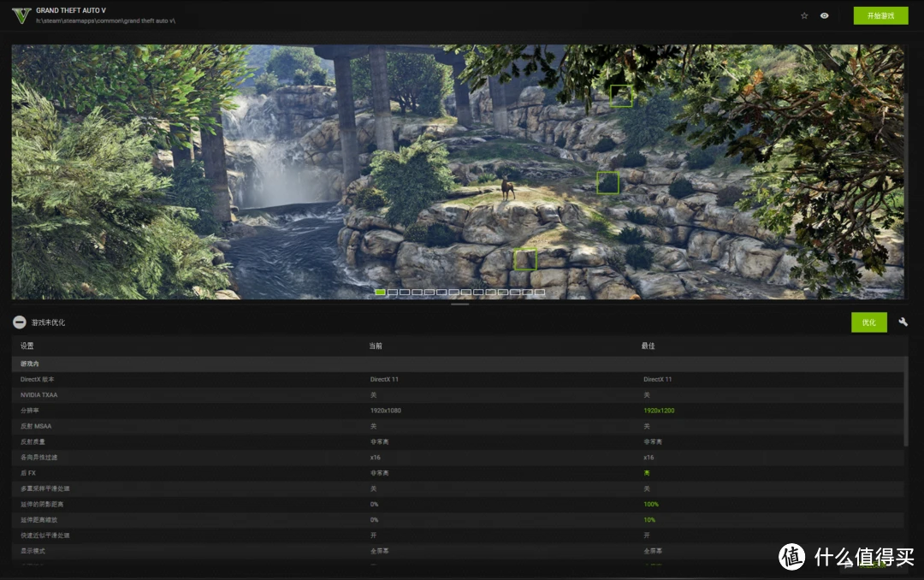Viewport: 924px width, 580px height.
Task: Select the 延伸距离缩放 setting label
Action: pyautogui.click(x=38, y=520)
